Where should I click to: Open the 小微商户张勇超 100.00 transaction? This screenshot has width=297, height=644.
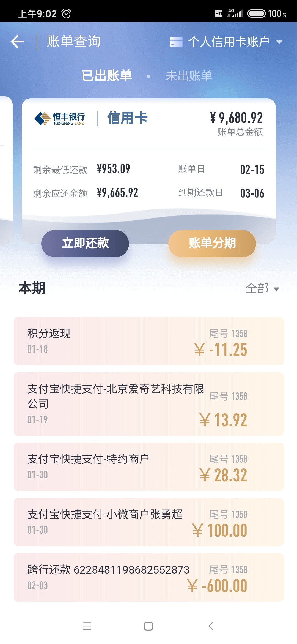pyautogui.click(x=148, y=522)
